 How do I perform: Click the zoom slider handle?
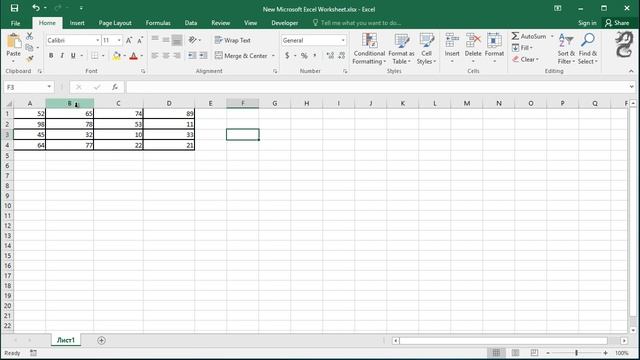click(x=576, y=353)
